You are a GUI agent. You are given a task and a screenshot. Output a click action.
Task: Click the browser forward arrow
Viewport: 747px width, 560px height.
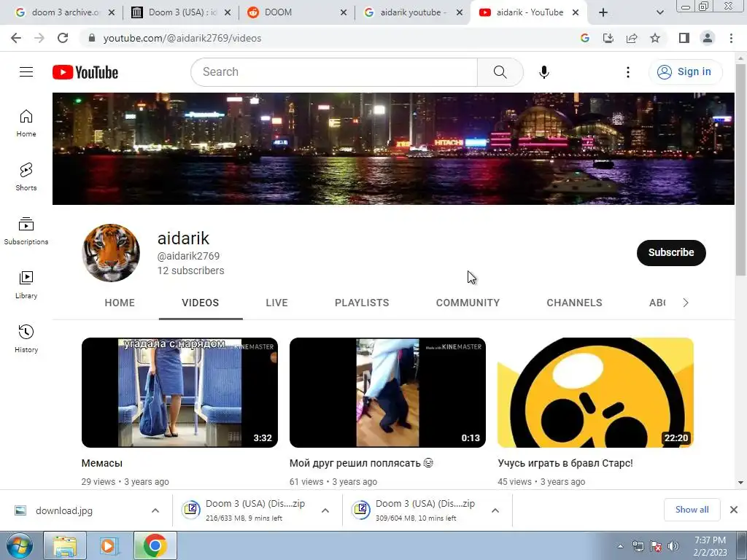pyautogui.click(x=39, y=38)
